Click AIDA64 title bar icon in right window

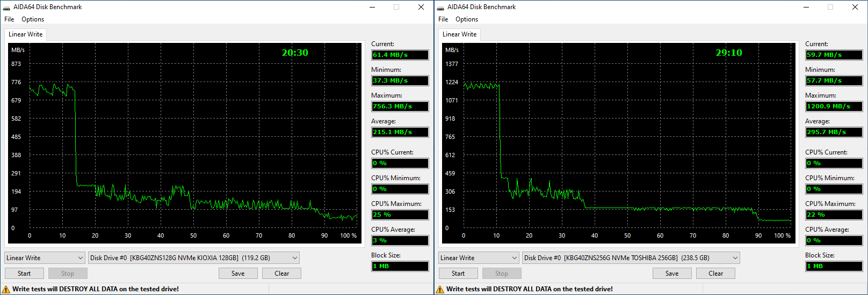point(440,8)
